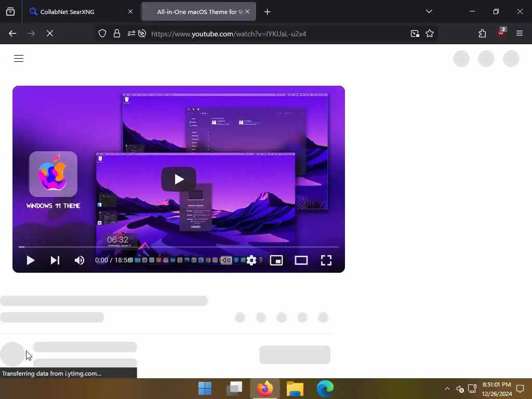Click the autoplay blocked icon in address bar
The image size is (532, 399).
point(142,34)
